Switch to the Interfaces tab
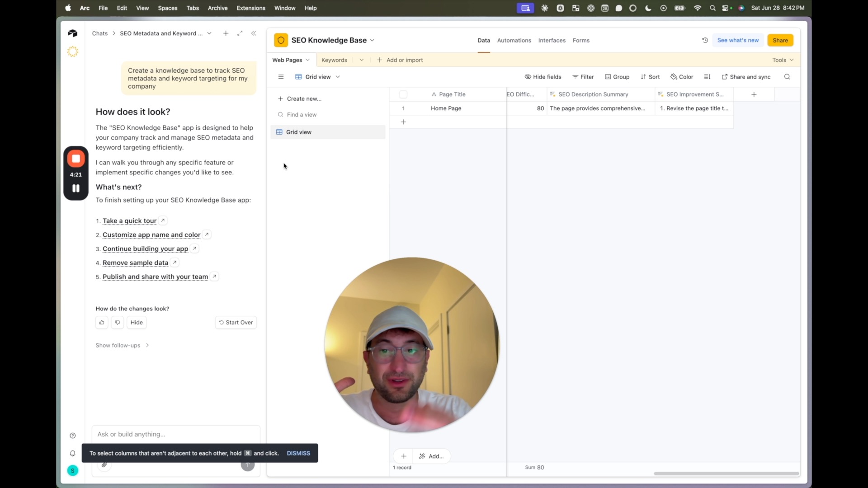The image size is (868, 488). [552, 40]
